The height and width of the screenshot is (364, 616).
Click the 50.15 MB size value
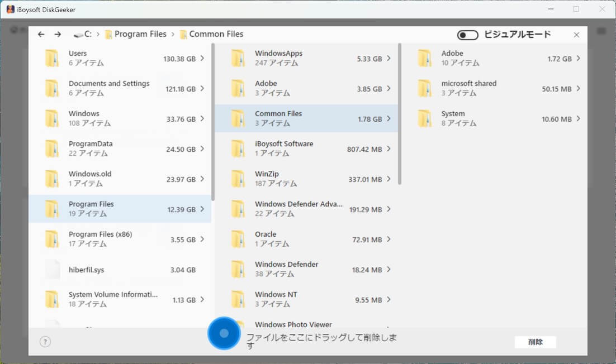pyautogui.click(x=557, y=89)
